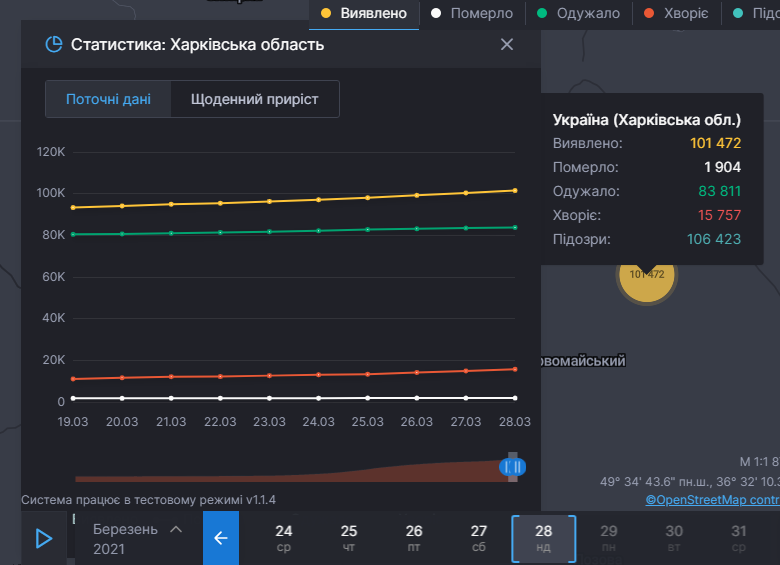This screenshot has height=565, width=780.
Task: Click the 28.03 date axis label
Action: click(x=515, y=422)
